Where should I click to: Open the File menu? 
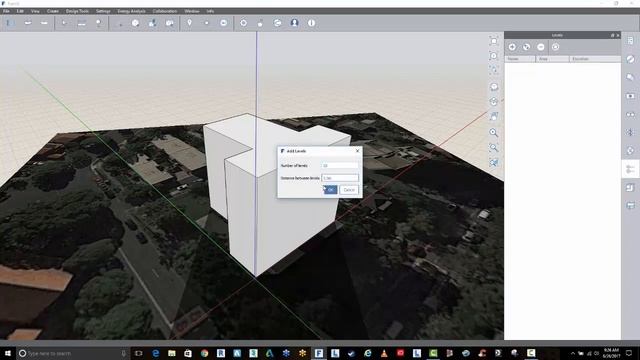[x=6, y=11]
